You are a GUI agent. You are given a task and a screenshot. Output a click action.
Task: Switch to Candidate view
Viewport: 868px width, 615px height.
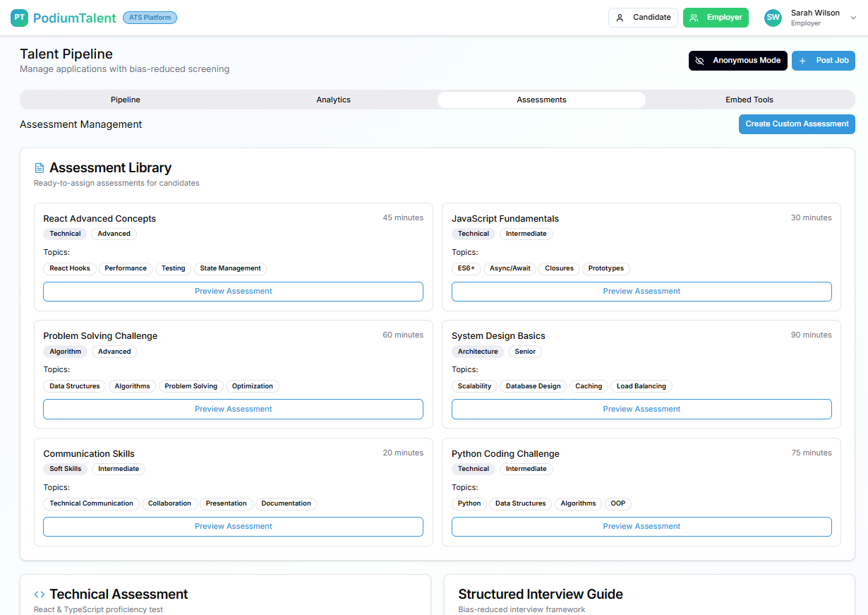643,18
